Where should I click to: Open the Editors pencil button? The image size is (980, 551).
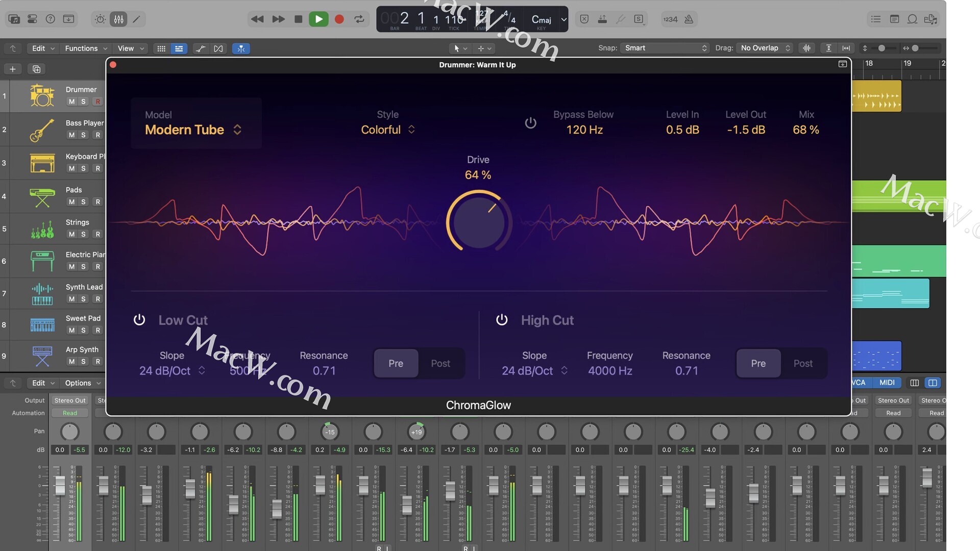(x=136, y=19)
